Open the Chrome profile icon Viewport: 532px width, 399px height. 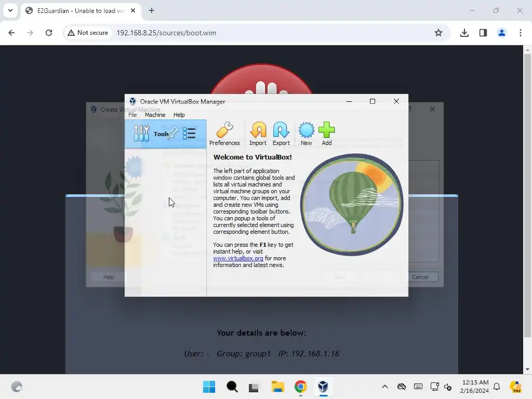point(502,33)
